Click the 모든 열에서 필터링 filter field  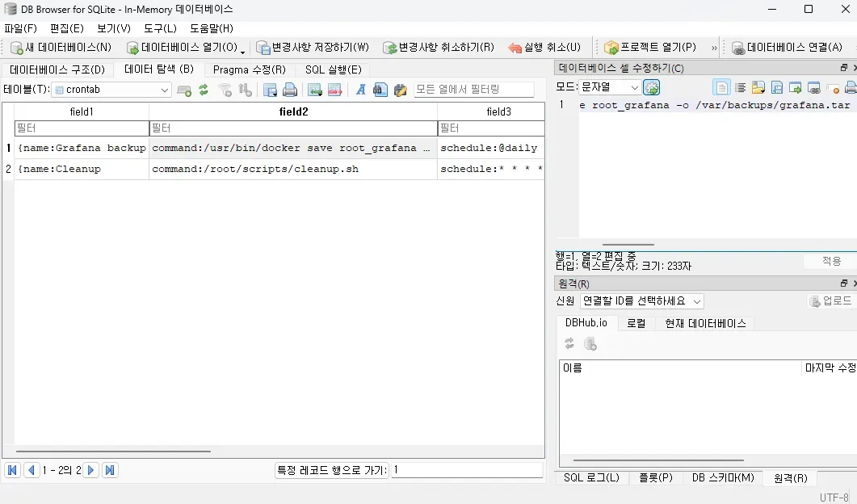473,90
